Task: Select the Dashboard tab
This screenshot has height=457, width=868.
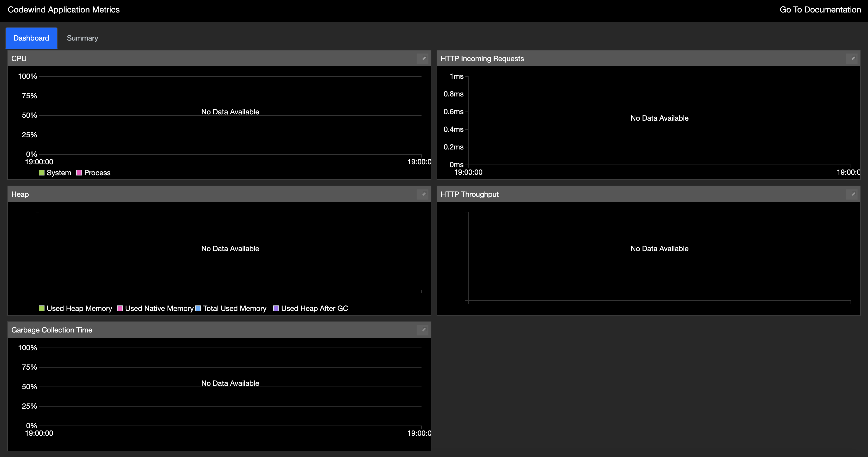Action: click(31, 38)
